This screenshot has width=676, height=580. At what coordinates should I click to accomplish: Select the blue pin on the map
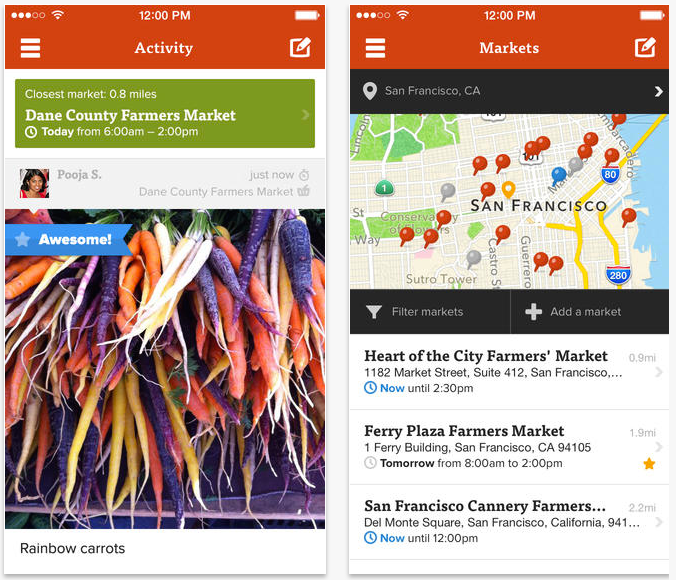pyautogui.click(x=559, y=176)
